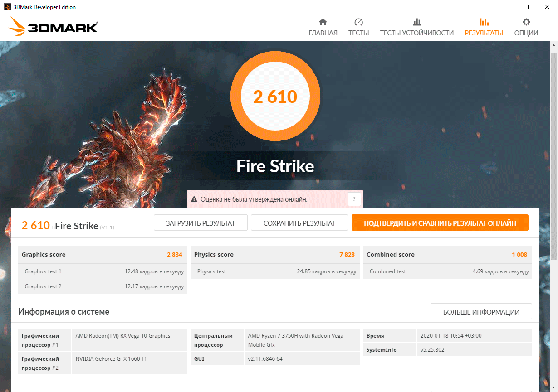This screenshot has width=558, height=392.
Task: Click NVIDIA GeForce GTX 1660 Ti text
Action: pos(111,359)
